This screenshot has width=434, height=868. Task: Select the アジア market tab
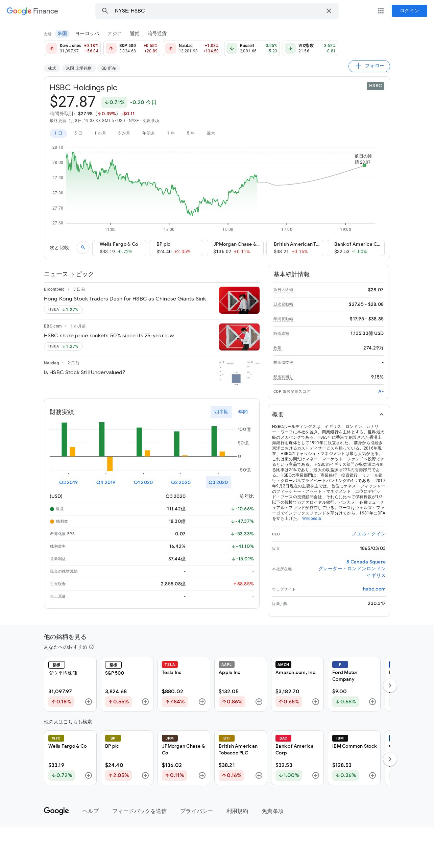[x=114, y=33]
